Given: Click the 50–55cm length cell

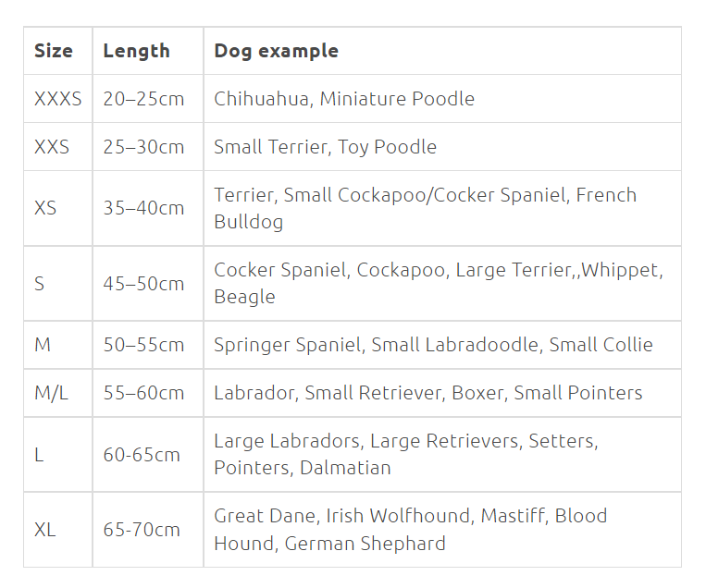Looking at the screenshot, I should click(x=143, y=345).
